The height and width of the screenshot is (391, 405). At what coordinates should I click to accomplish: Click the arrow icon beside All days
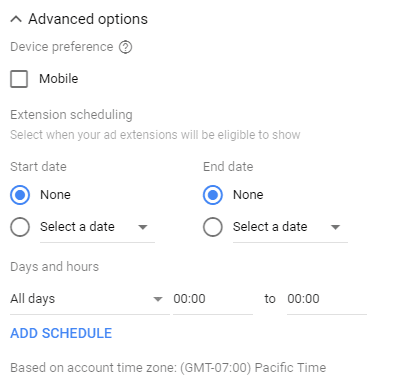(x=158, y=299)
